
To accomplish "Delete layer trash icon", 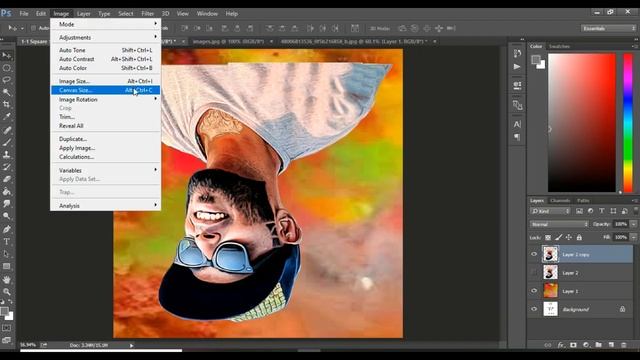I will (x=624, y=345).
